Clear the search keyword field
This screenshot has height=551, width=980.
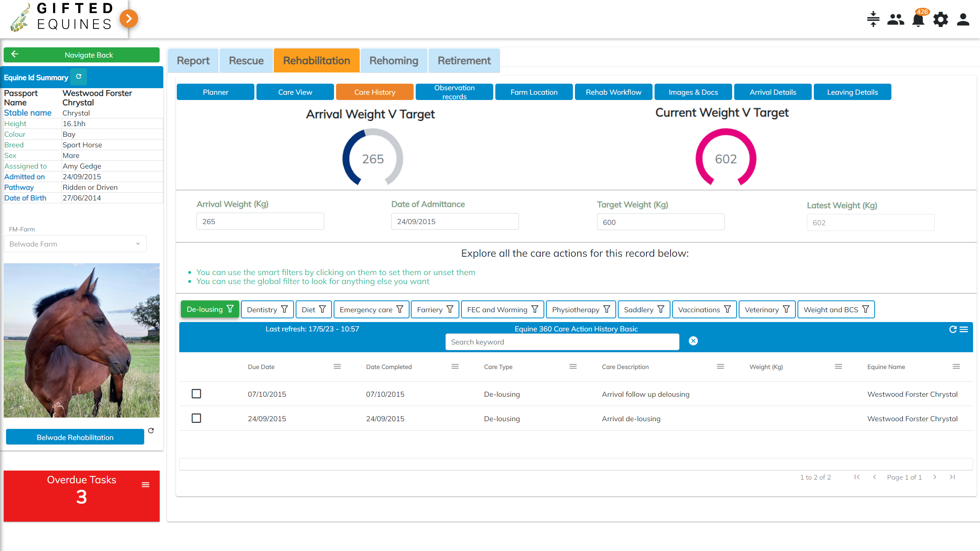tap(693, 341)
